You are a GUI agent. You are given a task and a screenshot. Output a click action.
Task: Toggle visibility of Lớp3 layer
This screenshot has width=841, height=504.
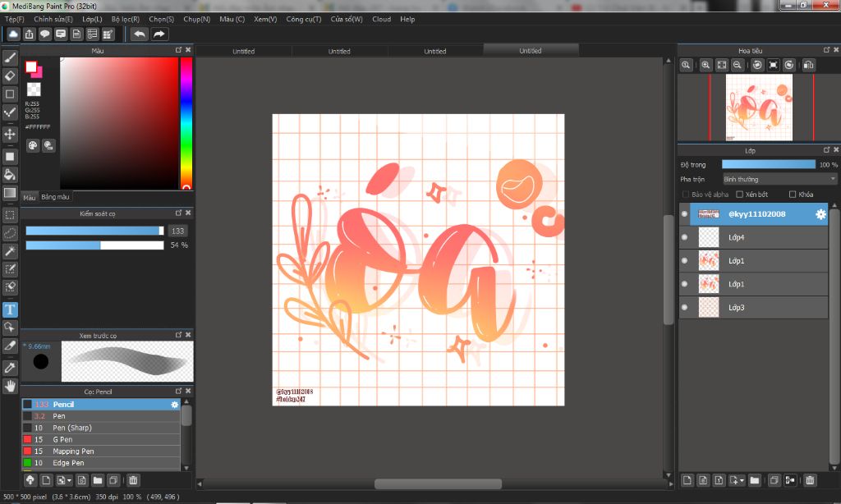click(684, 307)
